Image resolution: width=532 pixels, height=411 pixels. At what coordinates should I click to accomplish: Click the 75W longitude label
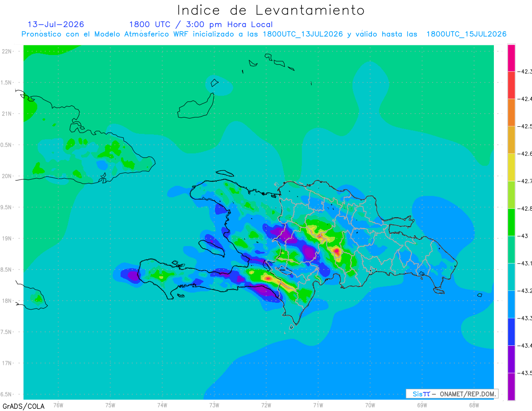click(x=110, y=404)
